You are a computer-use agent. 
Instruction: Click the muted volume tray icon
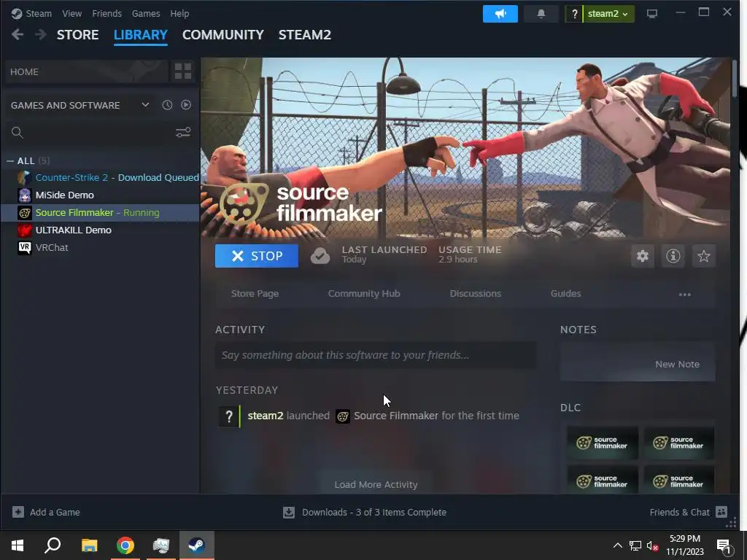coord(652,545)
